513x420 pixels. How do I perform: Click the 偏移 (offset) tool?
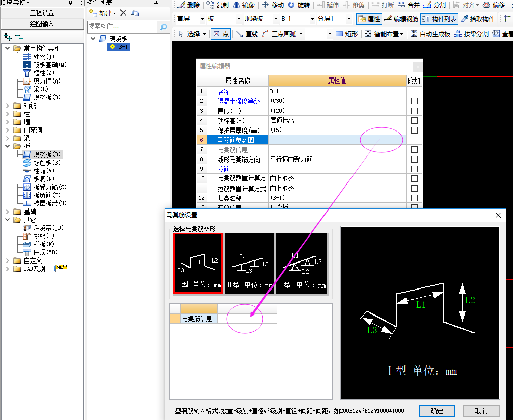494,5
